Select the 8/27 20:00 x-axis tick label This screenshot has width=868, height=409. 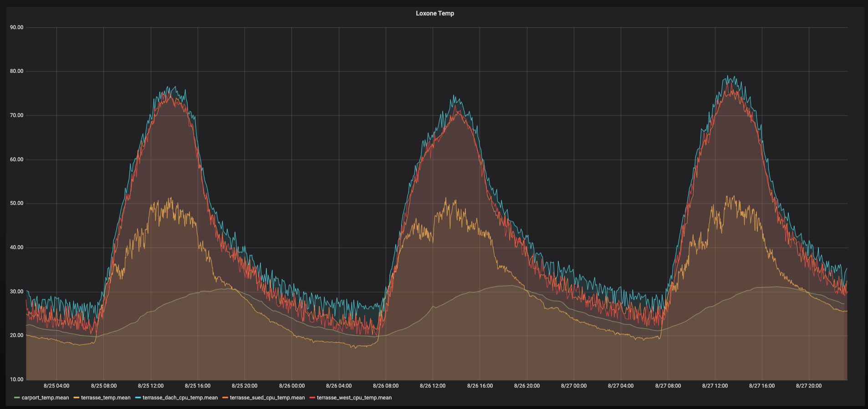coord(809,386)
